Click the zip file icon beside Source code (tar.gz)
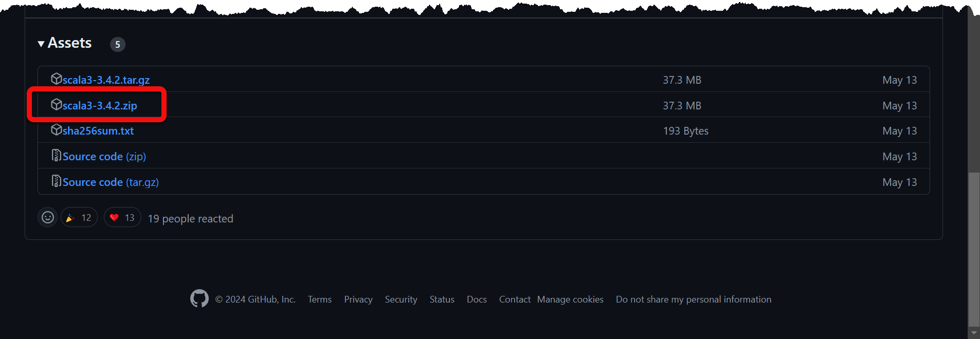Viewport: 980px width, 339px height. coord(56,181)
